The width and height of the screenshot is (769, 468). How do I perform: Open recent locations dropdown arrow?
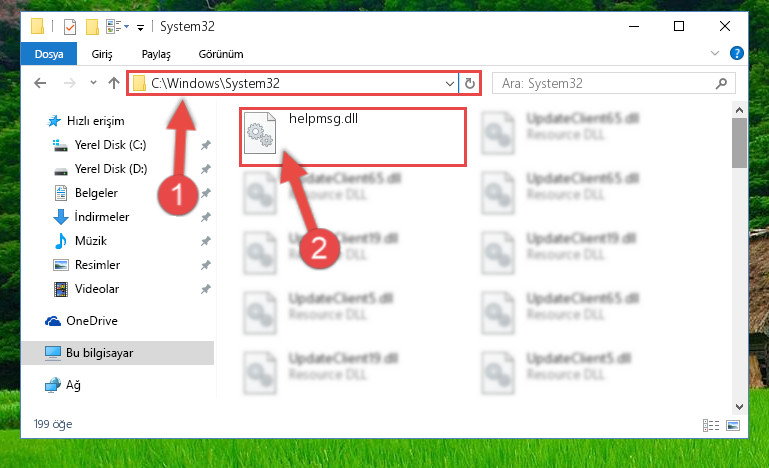click(93, 83)
